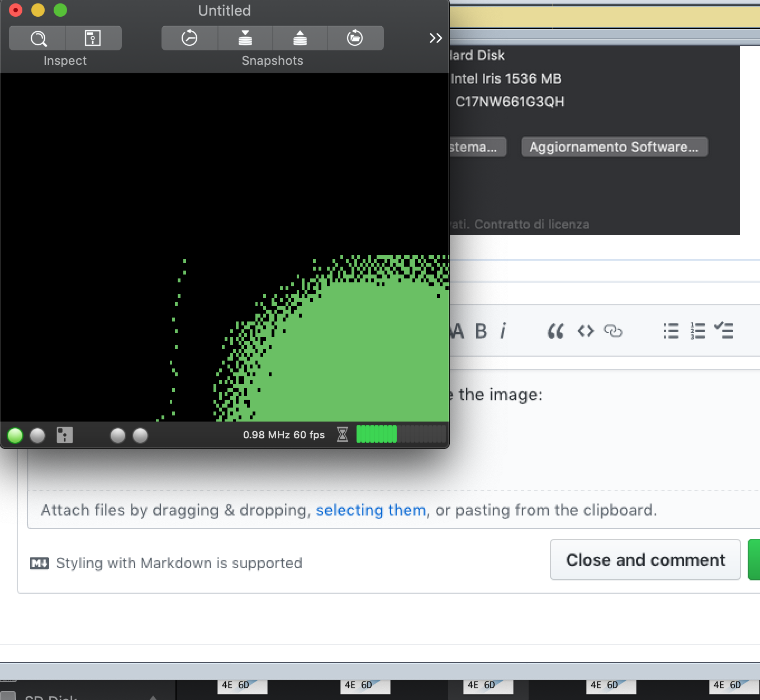Click the Markdown logo icon
Viewport: 760px width, 700px height.
40,563
